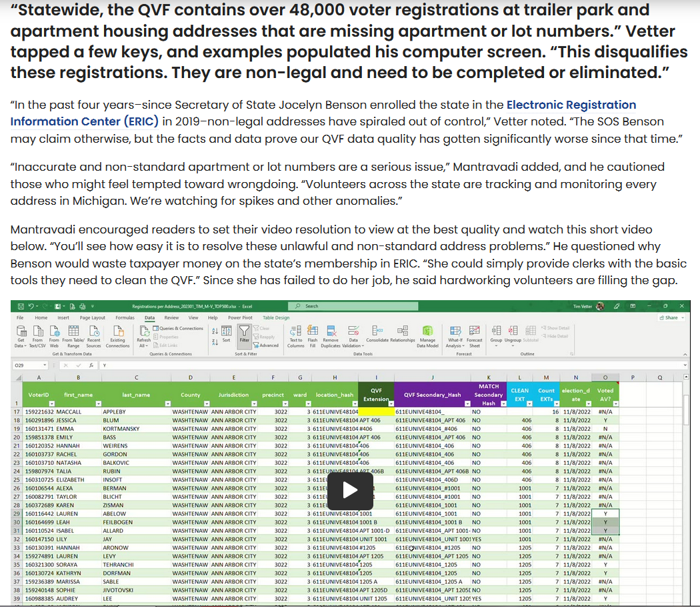Switch to the Review tab
Viewport: 700px width, 607px height.
pos(171,318)
